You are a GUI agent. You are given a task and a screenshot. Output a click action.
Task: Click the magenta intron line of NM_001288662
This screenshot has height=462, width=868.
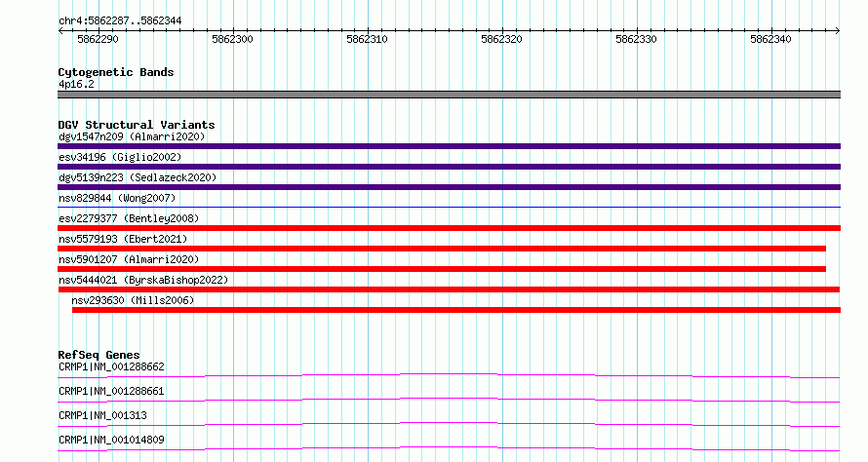coord(449,375)
